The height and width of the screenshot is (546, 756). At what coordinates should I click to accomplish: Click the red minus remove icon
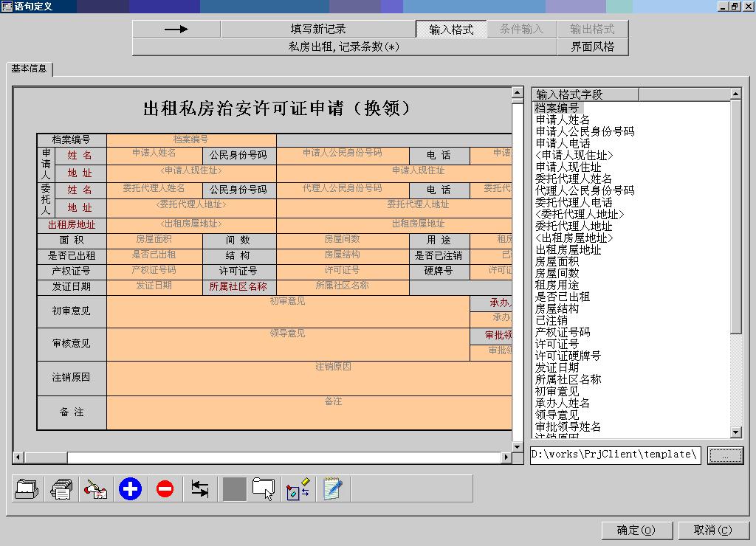[165, 488]
